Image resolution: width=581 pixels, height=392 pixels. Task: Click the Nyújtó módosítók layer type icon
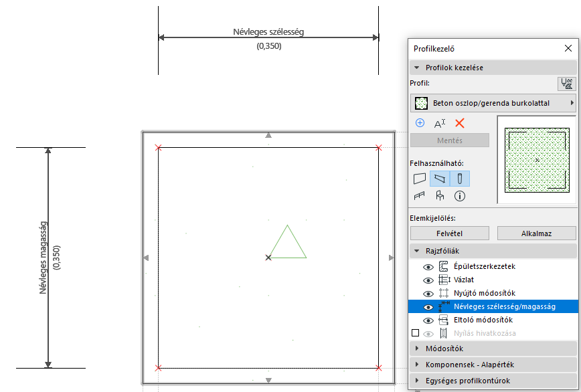coord(444,293)
